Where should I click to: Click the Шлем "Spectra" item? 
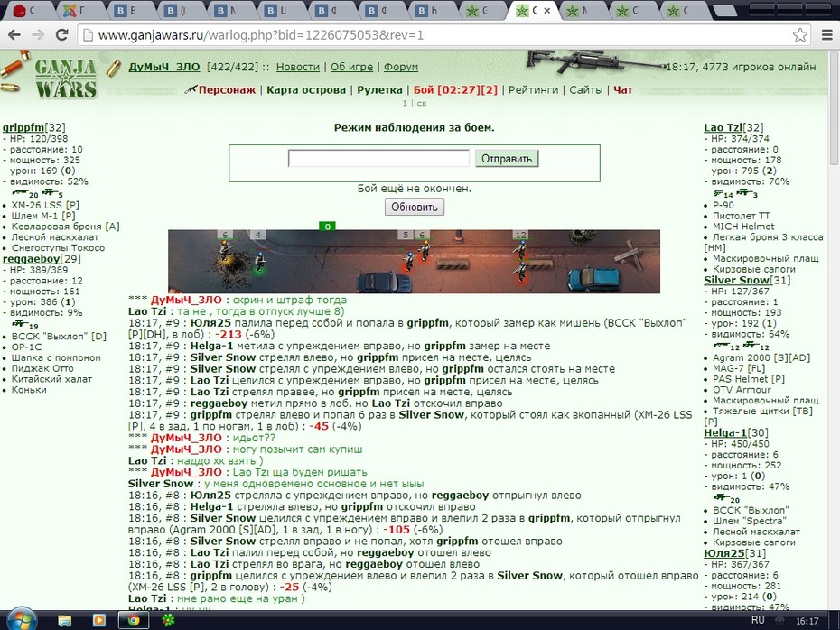(749, 521)
